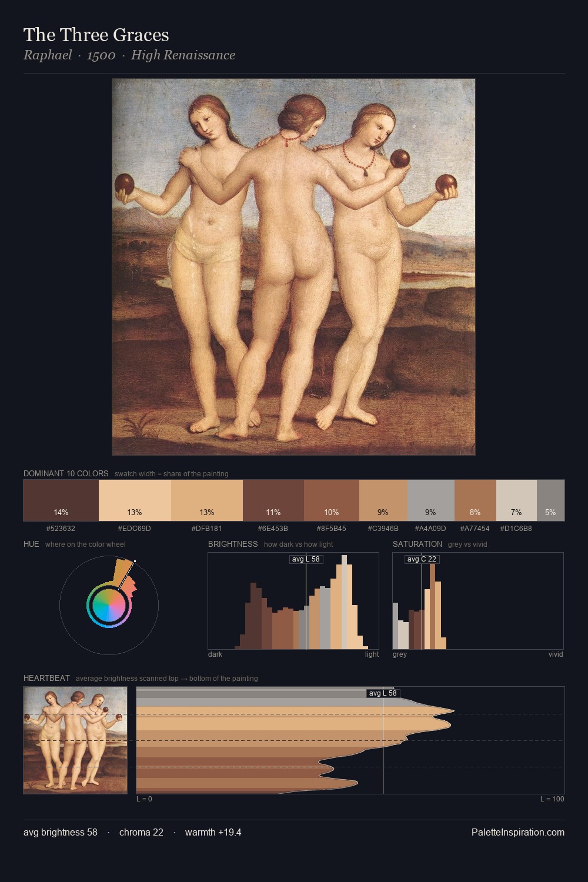The height and width of the screenshot is (882, 588).
Task: Open the small heartbeat painting thumbnail
Action: tap(75, 740)
